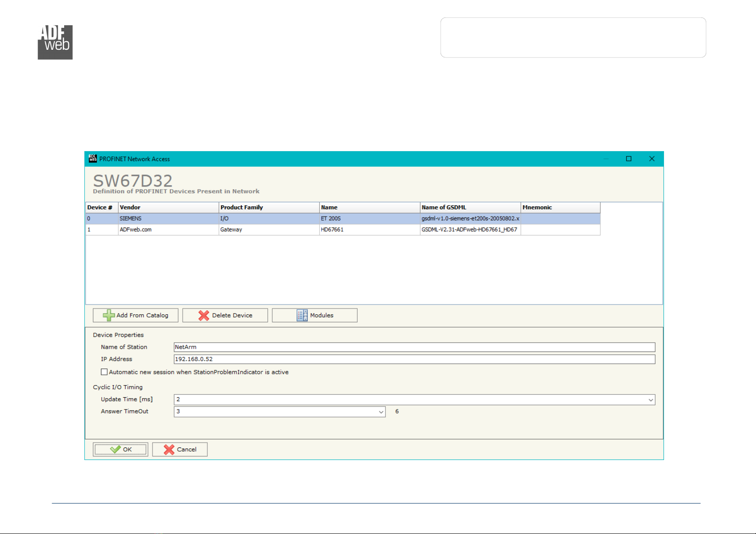The image size is (756, 534).
Task: Open the Modules button
Action: pyautogui.click(x=315, y=315)
